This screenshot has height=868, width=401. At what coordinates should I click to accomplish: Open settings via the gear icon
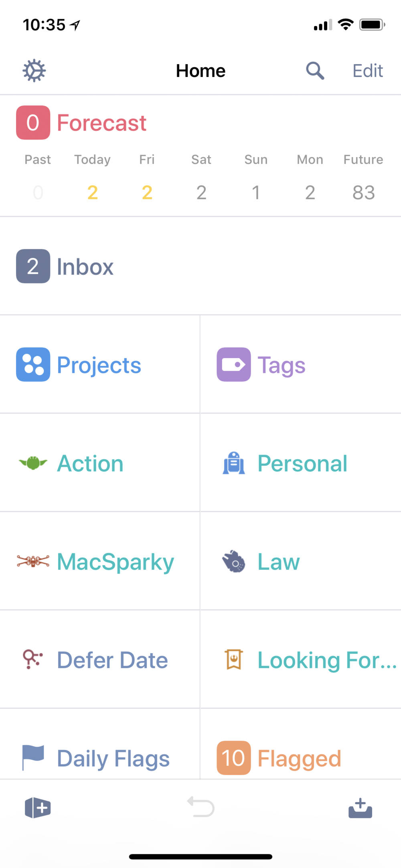pos(34,71)
